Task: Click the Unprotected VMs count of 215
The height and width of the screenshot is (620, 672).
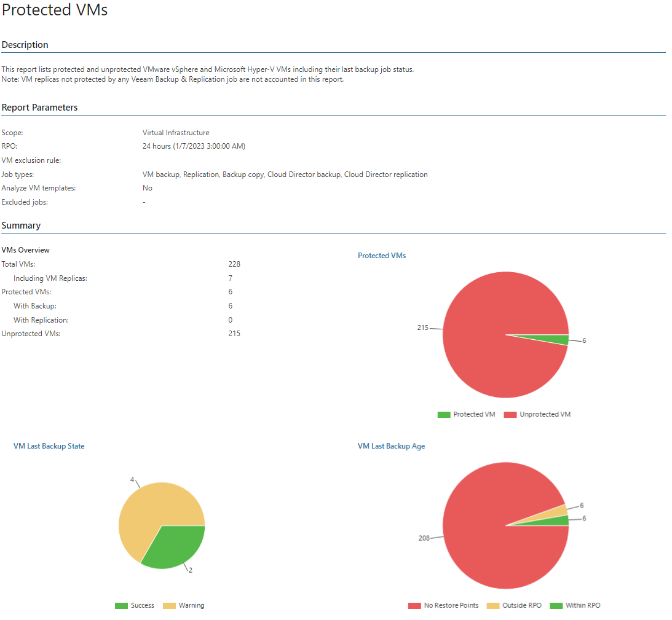Action: tap(234, 333)
